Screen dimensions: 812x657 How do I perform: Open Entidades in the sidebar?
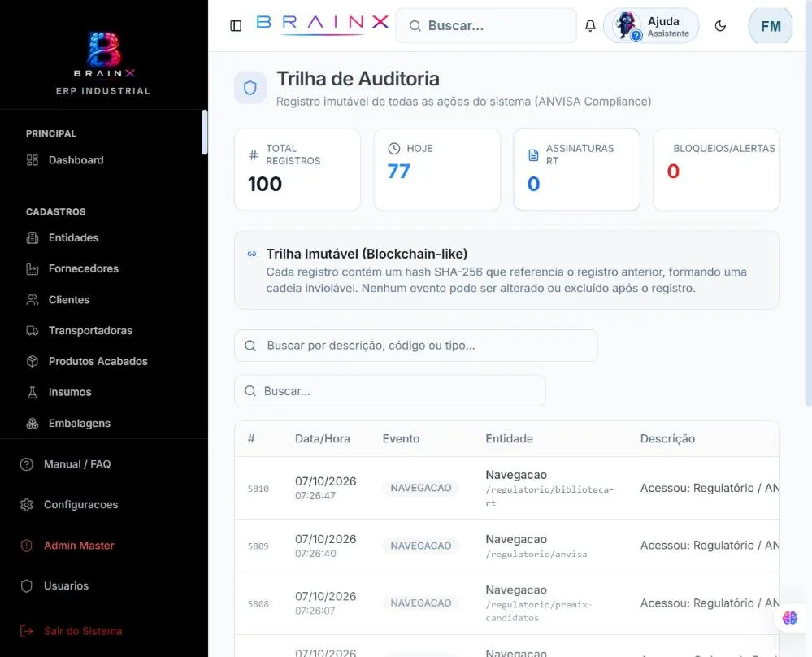[73, 237]
